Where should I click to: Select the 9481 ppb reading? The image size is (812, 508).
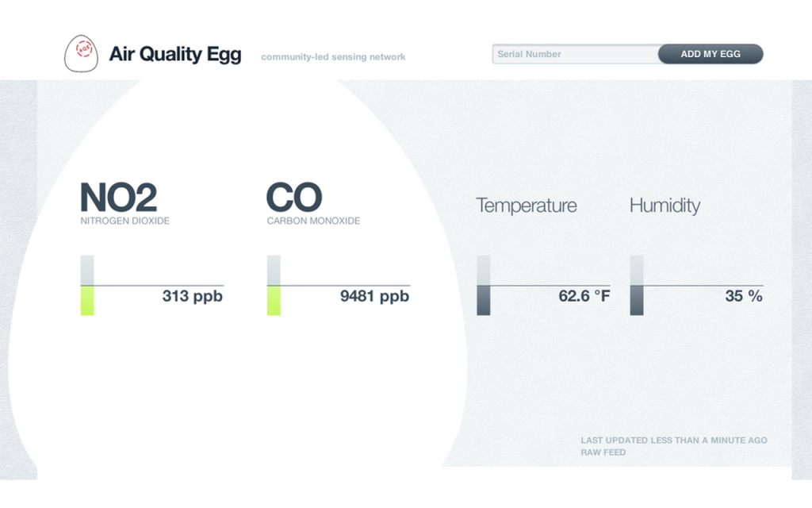(374, 296)
